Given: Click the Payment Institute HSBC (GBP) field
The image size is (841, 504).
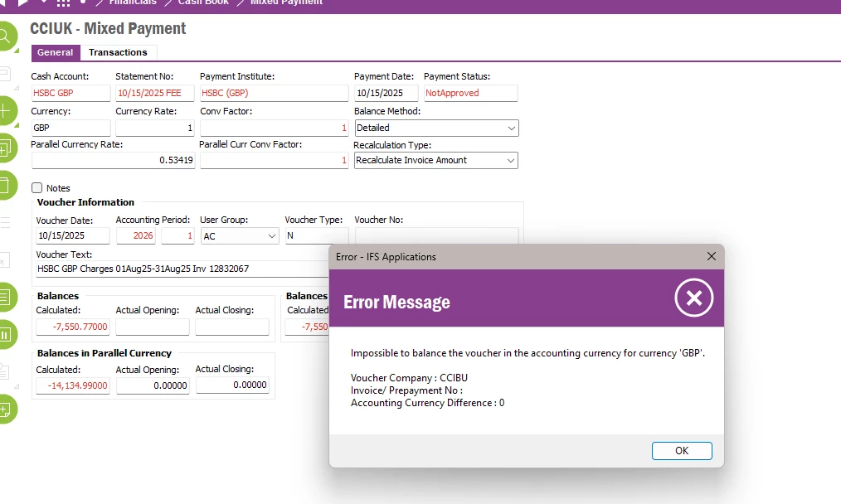Looking at the screenshot, I should pyautogui.click(x=274, y=94).
